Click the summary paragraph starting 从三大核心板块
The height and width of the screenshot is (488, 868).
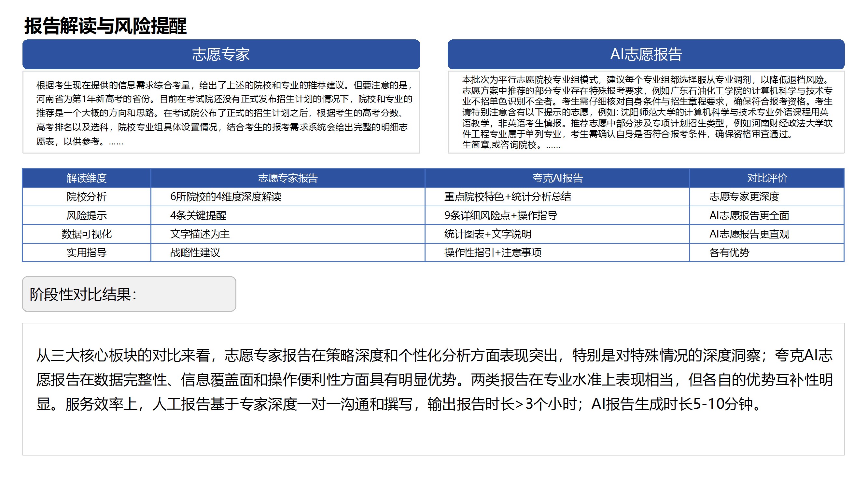433,380
